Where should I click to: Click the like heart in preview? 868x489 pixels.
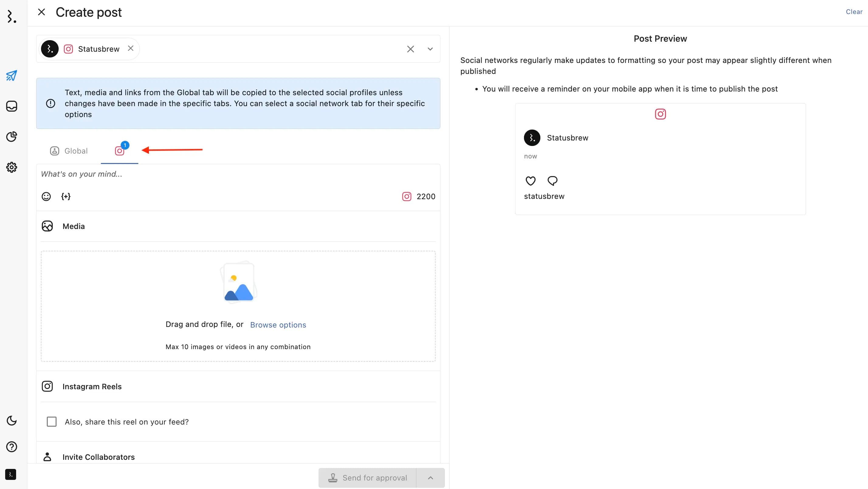pos(530,181)
